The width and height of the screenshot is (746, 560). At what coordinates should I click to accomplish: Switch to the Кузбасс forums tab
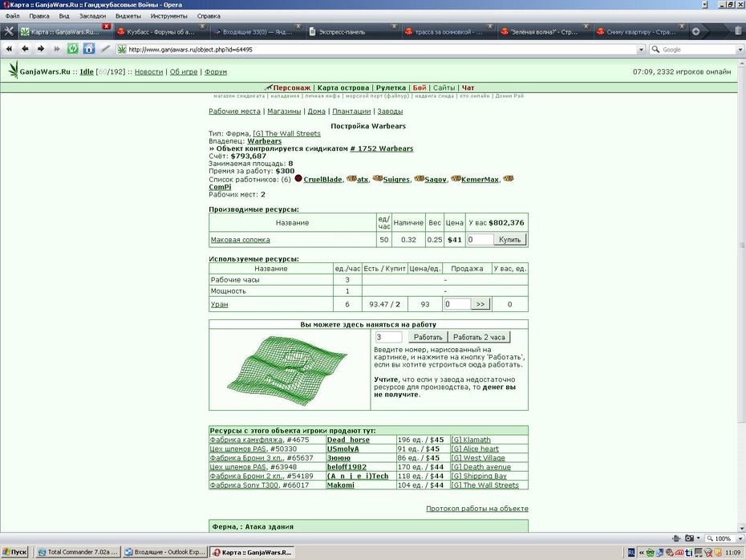click(x=160, y=32)
